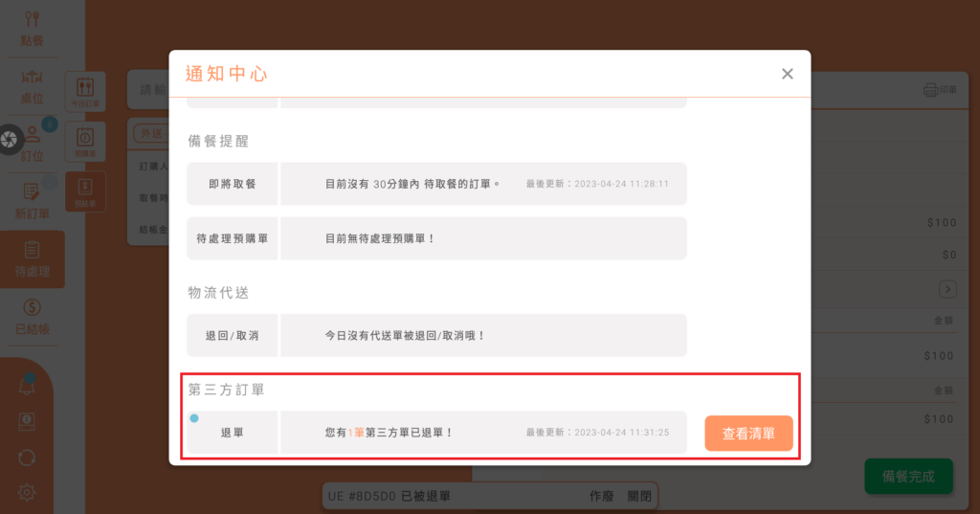Click 關閉 on the UE #8D5D0 toast

[x=639, y=497]
